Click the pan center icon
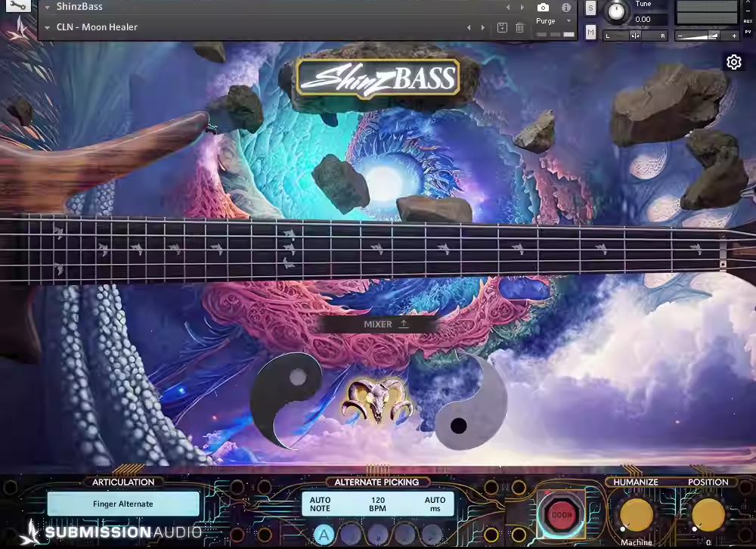The image size is (756, 549). (635, 36)
